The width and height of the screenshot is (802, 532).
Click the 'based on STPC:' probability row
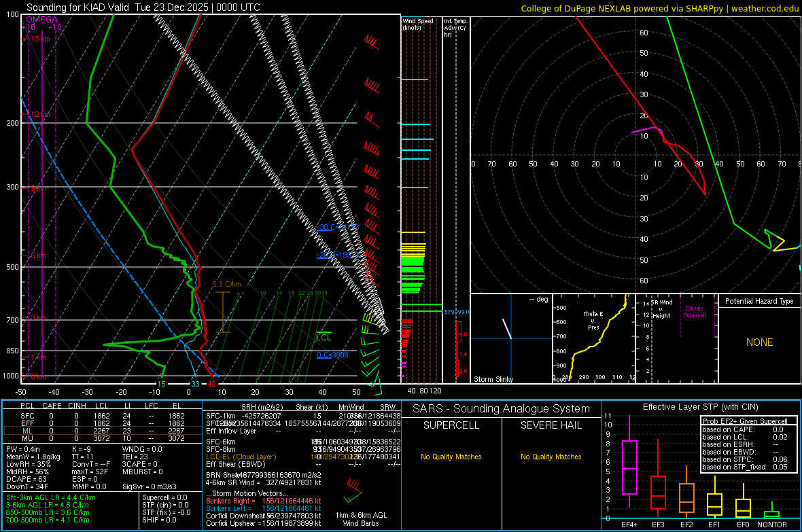point(745,459)
